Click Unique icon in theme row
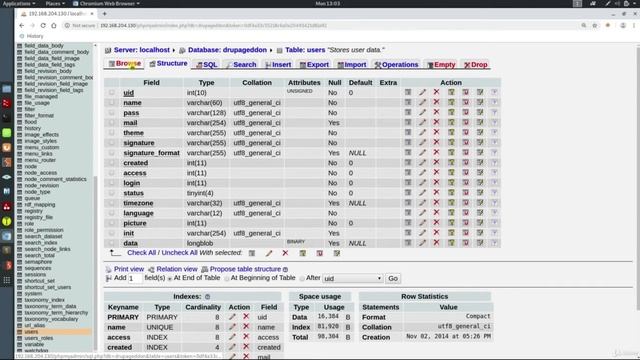This screenshot has width=640, height=360. pyautogui.click(x=465, y=132)
